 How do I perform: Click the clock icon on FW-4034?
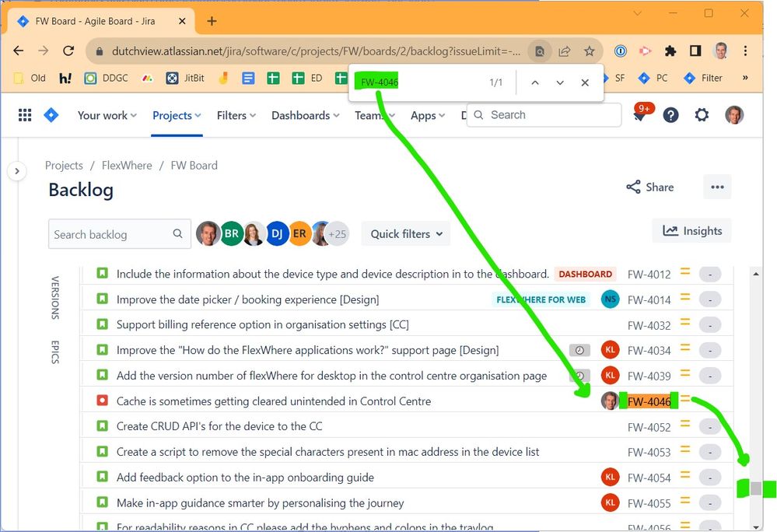click(579, 350)
